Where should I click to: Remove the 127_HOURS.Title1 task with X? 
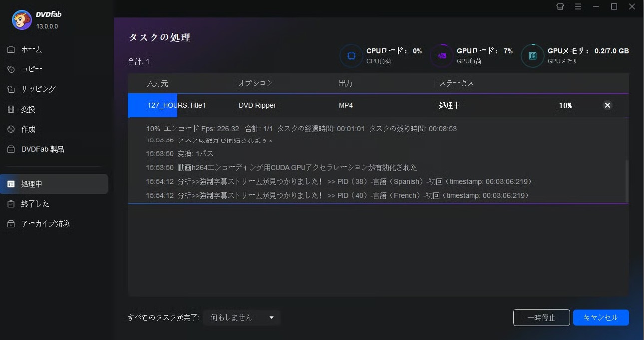coord(608,105)
